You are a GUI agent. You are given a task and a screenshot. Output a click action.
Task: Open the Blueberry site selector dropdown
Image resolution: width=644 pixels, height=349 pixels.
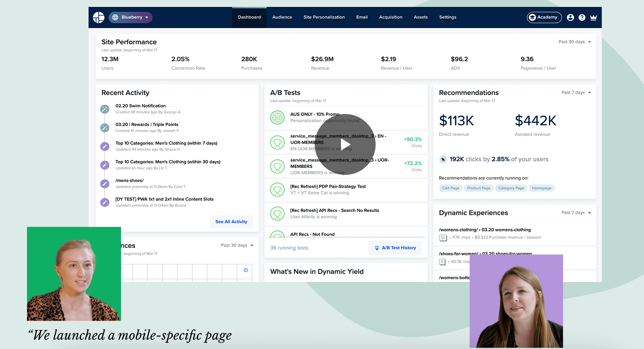click(131, 17)
